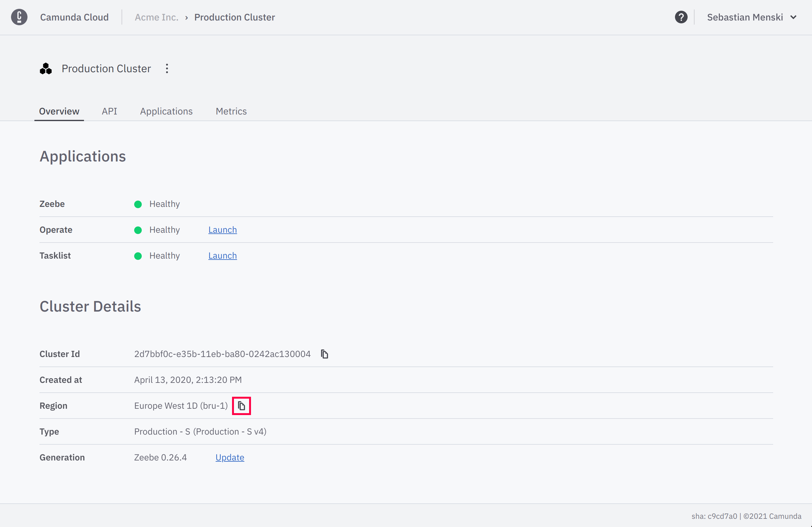The width and height of the screenshot is (812, 527).
Task: Copy the Cluster Id to clipboard
Action: (x=325, y=354)
